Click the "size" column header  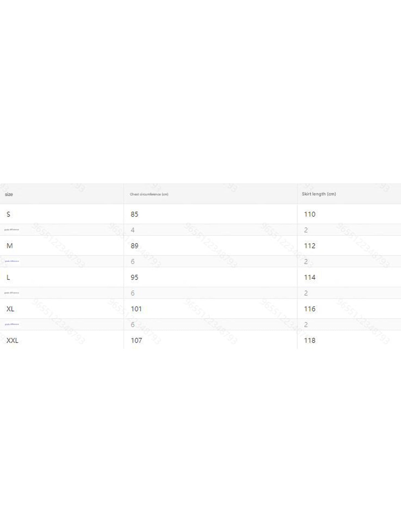(9, 194)
